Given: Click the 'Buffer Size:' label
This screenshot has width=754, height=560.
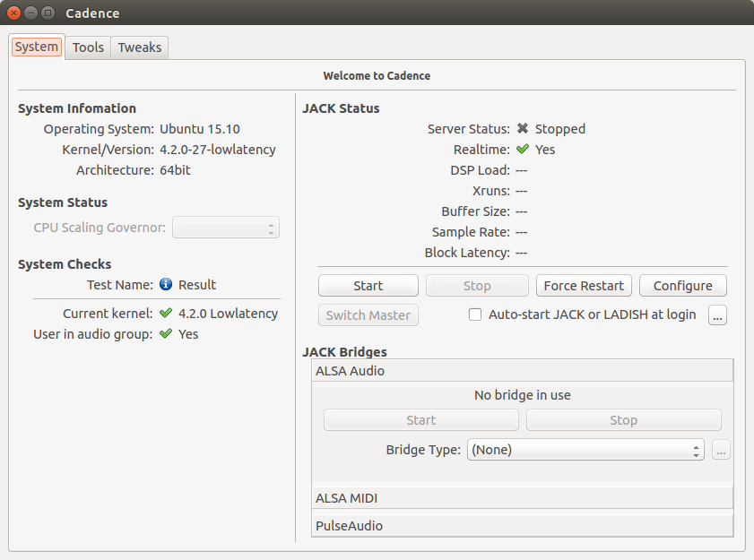Looking at the screenshot, I should click(x=475, y=211).
